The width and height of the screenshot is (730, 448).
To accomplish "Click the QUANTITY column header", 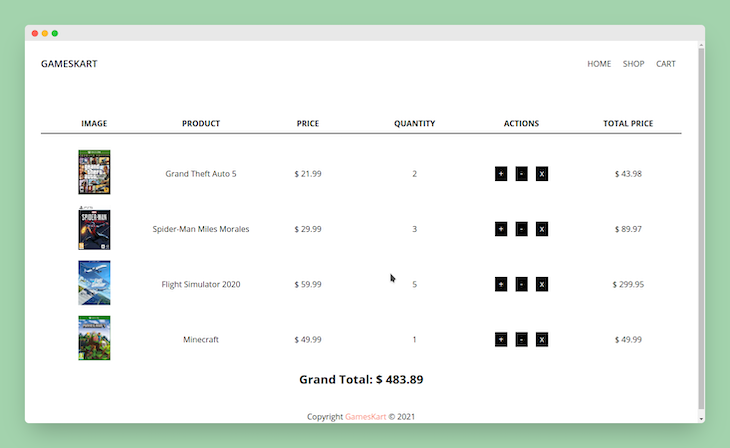I will [414, 123].
